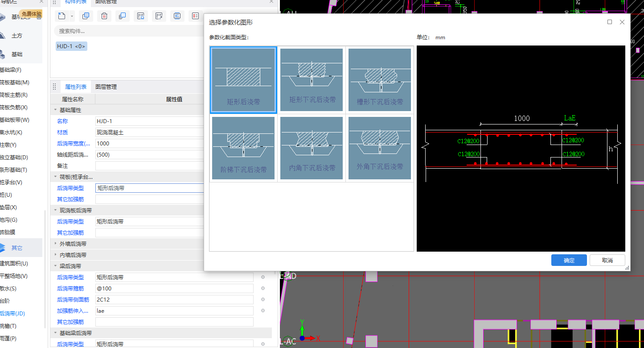Maximize the 选择参数化图形 dialog
This screenshot has width=644, height=348.
click(x=610, y=22)
